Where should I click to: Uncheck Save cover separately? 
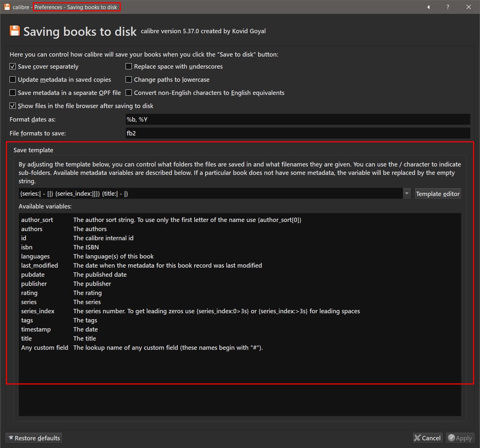(13, 66)
